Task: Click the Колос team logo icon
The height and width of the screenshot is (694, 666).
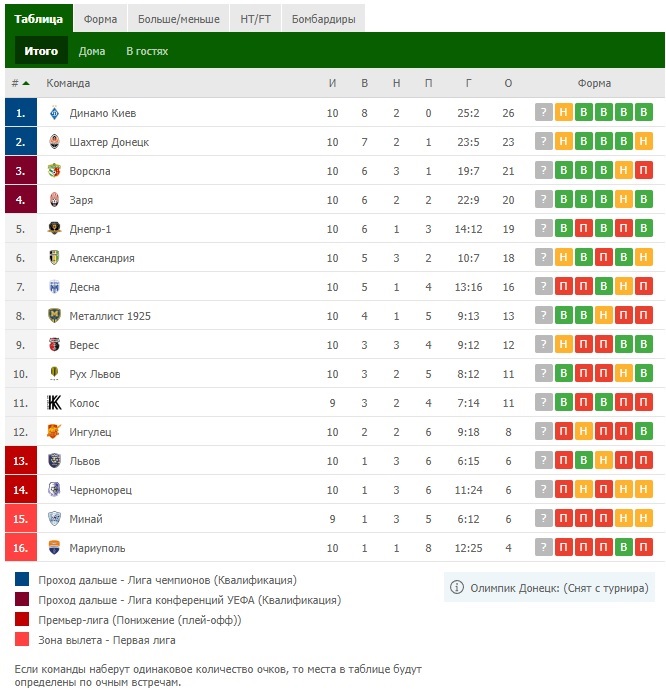Action: pyautogui.click(x=54, y=403)
